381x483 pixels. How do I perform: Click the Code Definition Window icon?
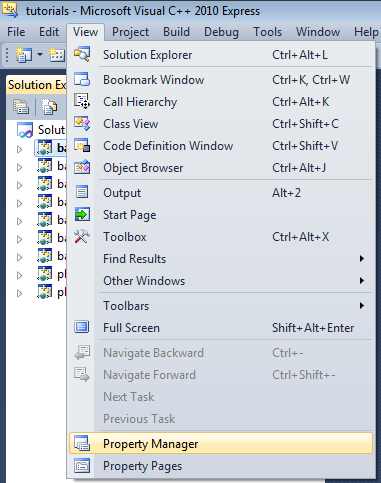click(x=82, y=145)
